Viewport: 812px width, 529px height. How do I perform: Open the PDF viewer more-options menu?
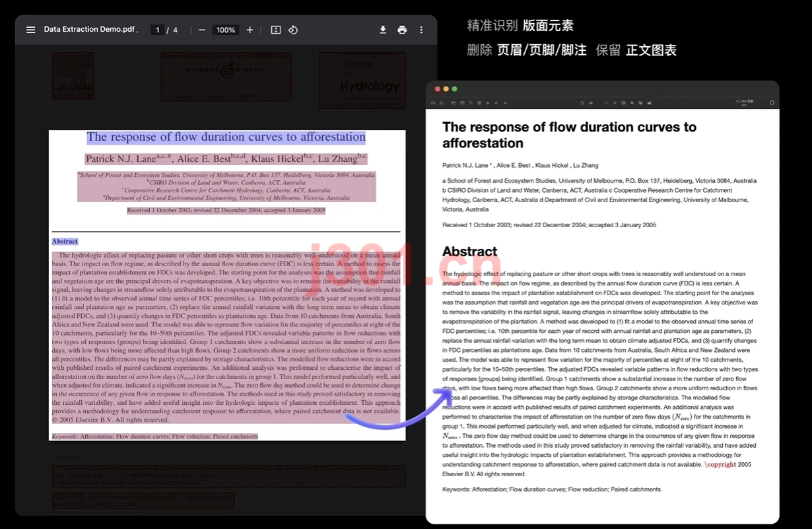[421, 30]
